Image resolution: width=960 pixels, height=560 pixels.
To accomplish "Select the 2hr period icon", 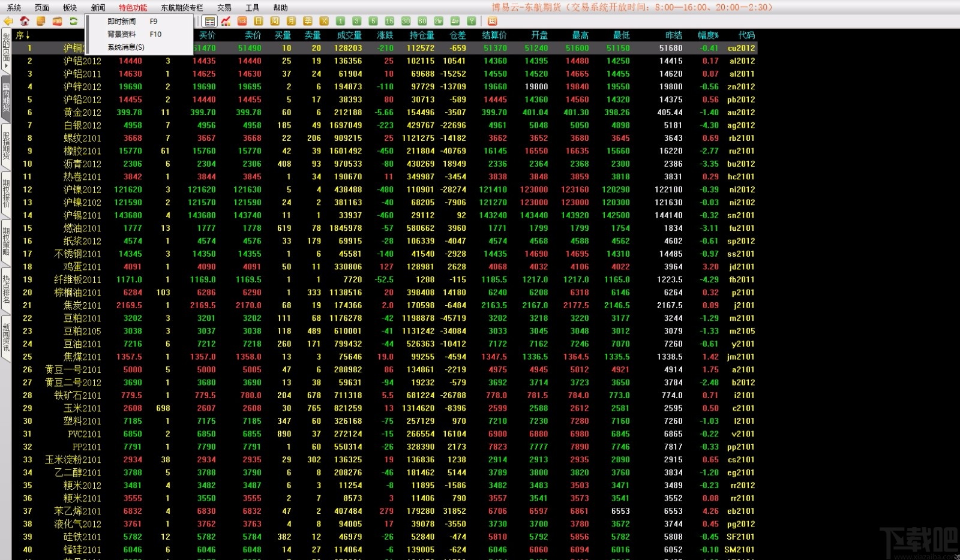I will [439, 21].
